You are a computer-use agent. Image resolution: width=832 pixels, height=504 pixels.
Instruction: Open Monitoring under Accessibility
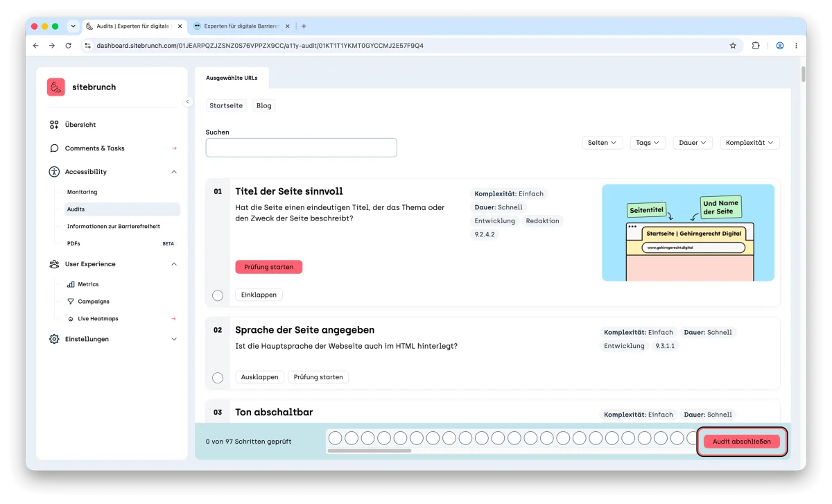82,192
